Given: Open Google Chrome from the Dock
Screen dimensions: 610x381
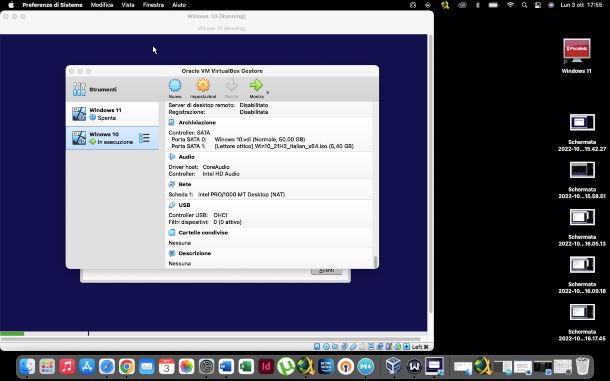Looking at the screenshot, I should click(127, 366).
